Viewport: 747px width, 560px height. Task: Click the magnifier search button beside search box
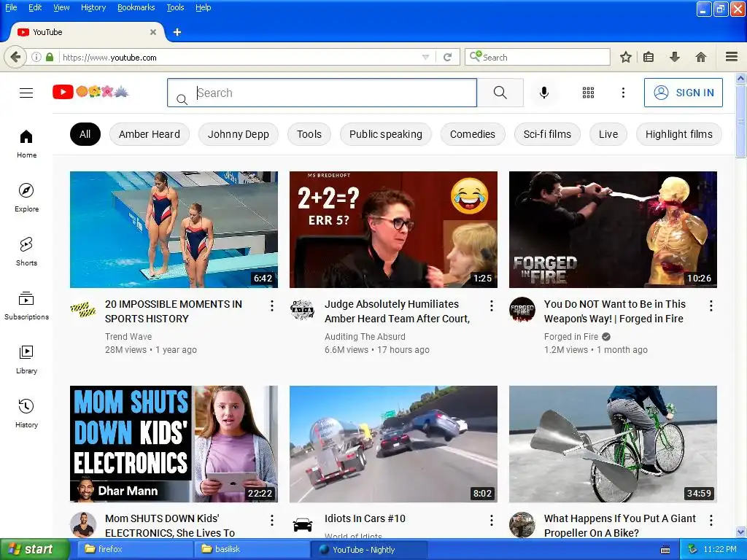(500, 93)
